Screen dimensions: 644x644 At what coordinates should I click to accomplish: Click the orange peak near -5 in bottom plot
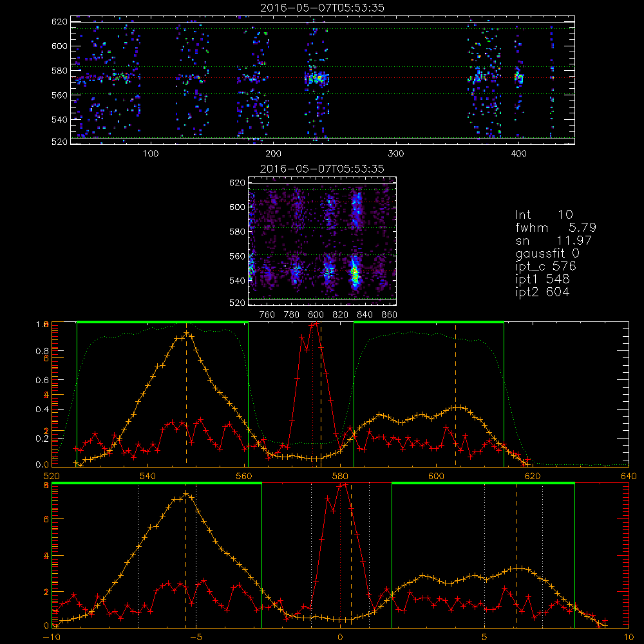pyautogui.click(x=186, y=494)
